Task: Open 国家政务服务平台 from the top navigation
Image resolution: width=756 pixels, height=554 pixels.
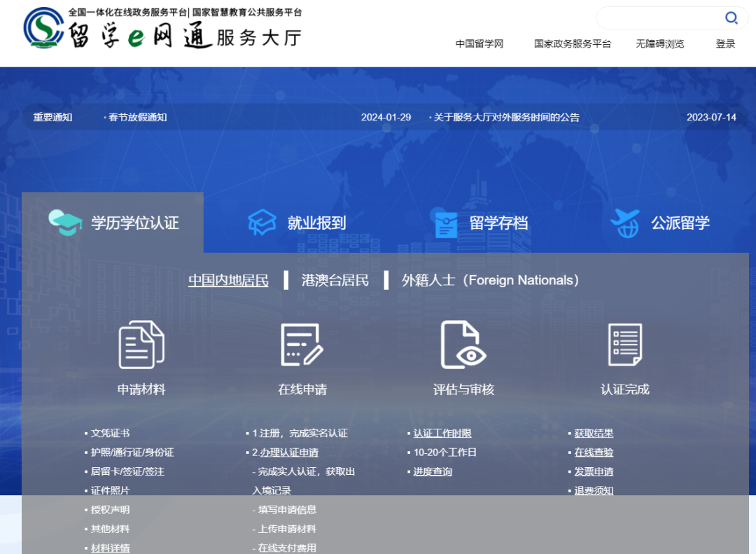Action: point(571,43)
